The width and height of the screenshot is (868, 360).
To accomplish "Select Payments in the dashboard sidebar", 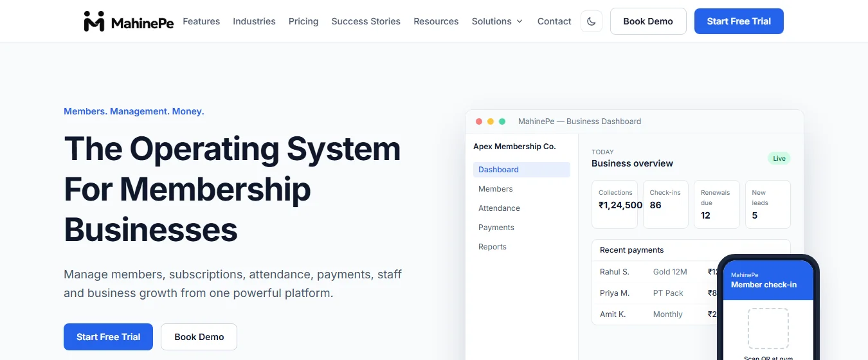I will pos(521,228).
